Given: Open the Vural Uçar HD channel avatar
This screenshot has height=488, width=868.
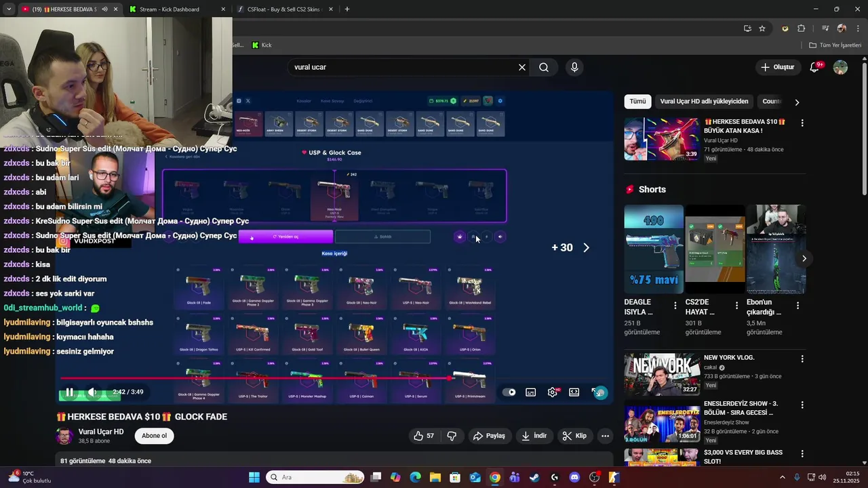Looking at the screenshot, I should [x=64, y=436].
